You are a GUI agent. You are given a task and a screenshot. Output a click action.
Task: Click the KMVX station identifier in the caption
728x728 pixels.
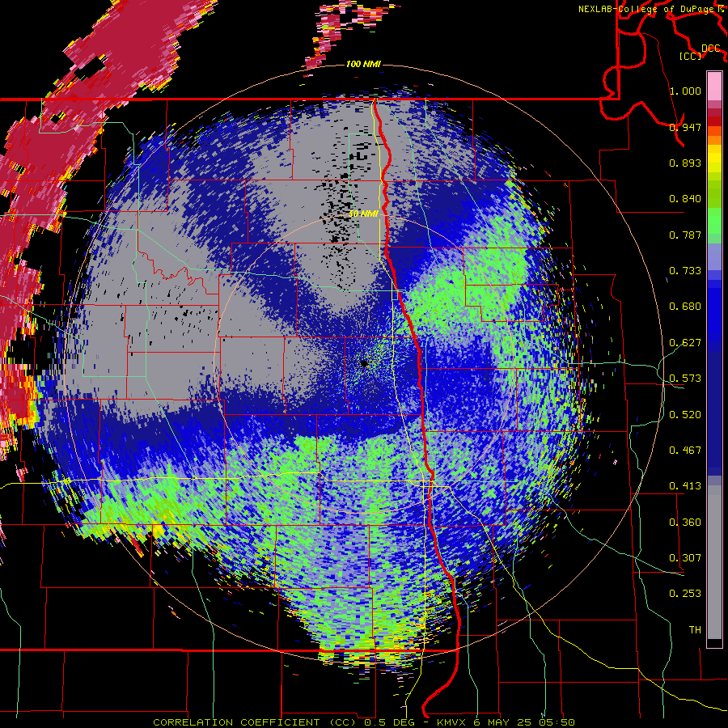point(453,722)
